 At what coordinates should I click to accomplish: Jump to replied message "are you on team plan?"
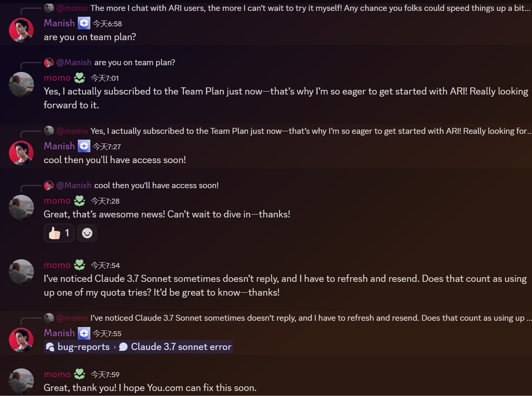(134, 62)
